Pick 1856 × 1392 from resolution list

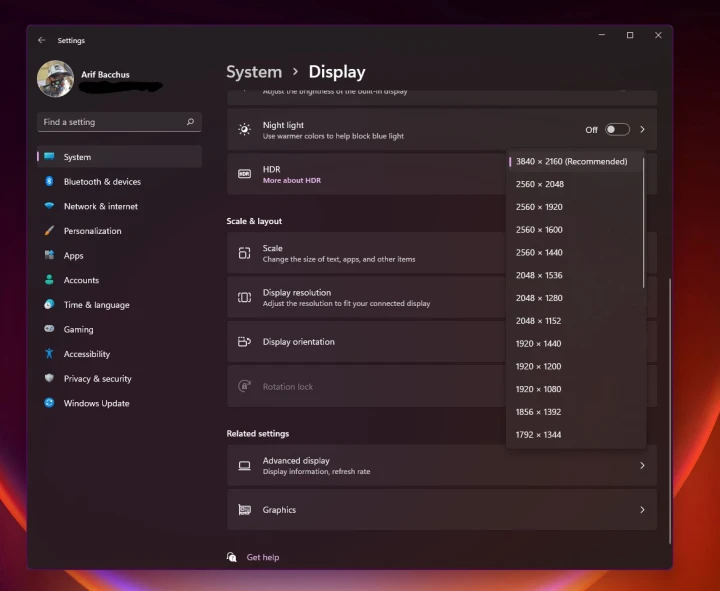[x=575, y=412]
